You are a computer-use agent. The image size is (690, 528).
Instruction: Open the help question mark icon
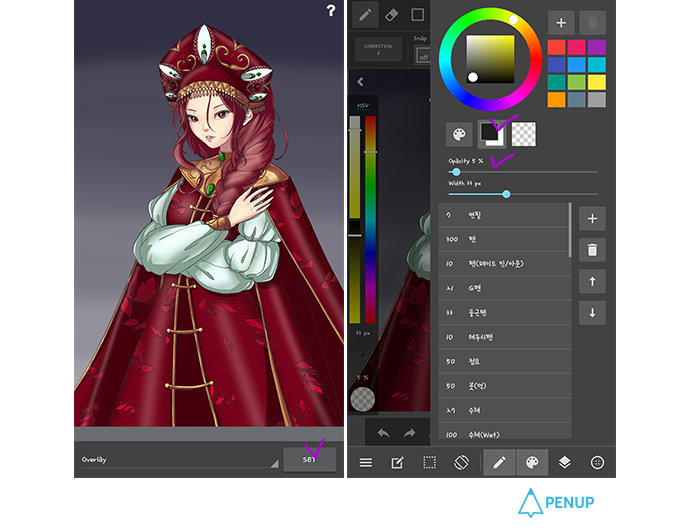coord(331,11)
